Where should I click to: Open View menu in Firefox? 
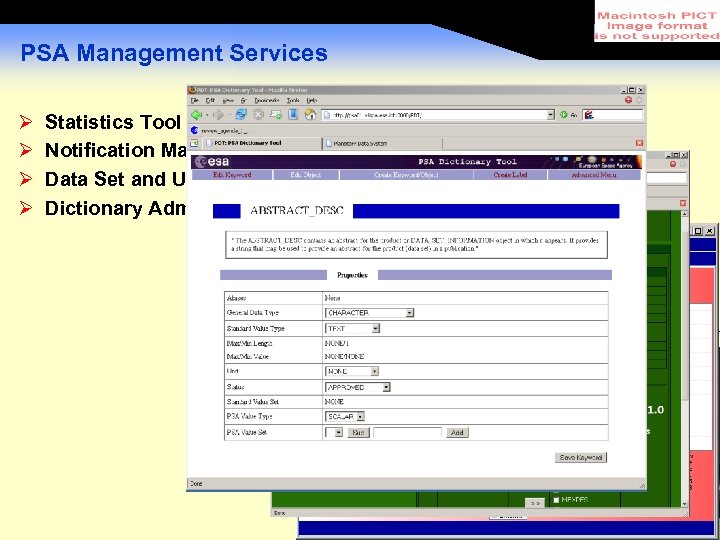(228, 100)
